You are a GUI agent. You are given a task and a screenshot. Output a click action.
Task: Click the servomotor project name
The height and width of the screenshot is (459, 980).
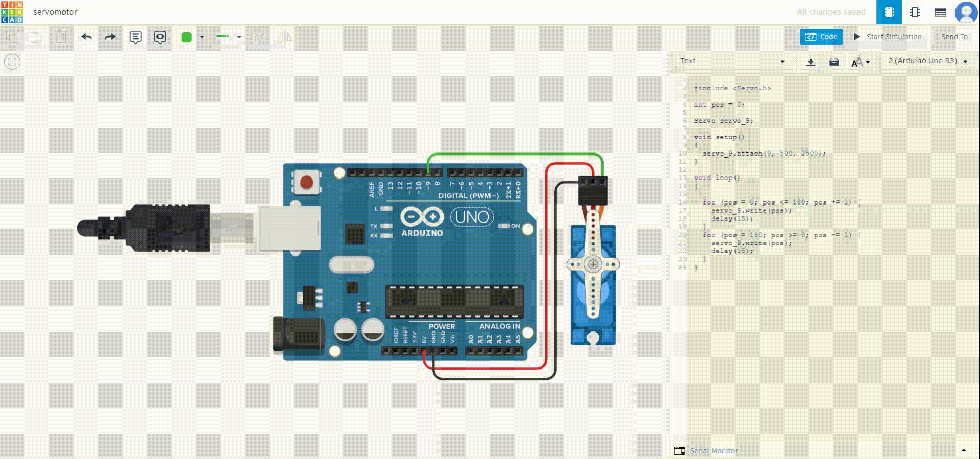(x=55, y=12)
